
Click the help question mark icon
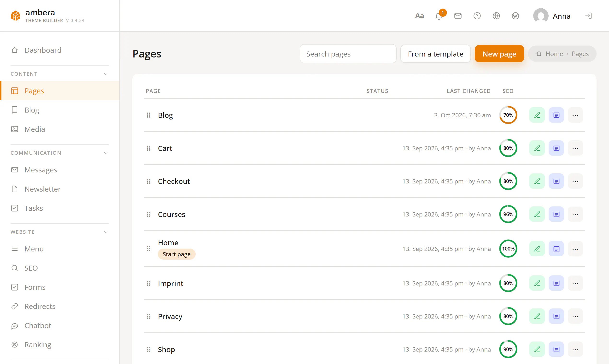click(x=477, y=16)
